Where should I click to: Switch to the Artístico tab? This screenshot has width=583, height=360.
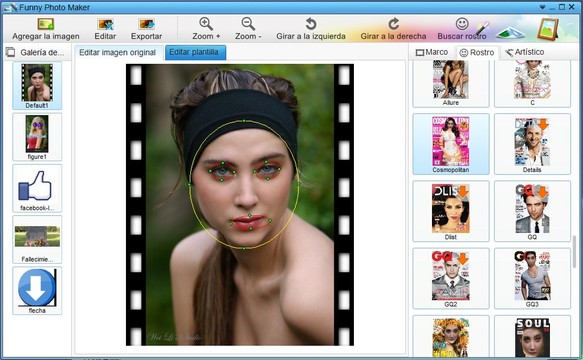[x=524, y=52]
